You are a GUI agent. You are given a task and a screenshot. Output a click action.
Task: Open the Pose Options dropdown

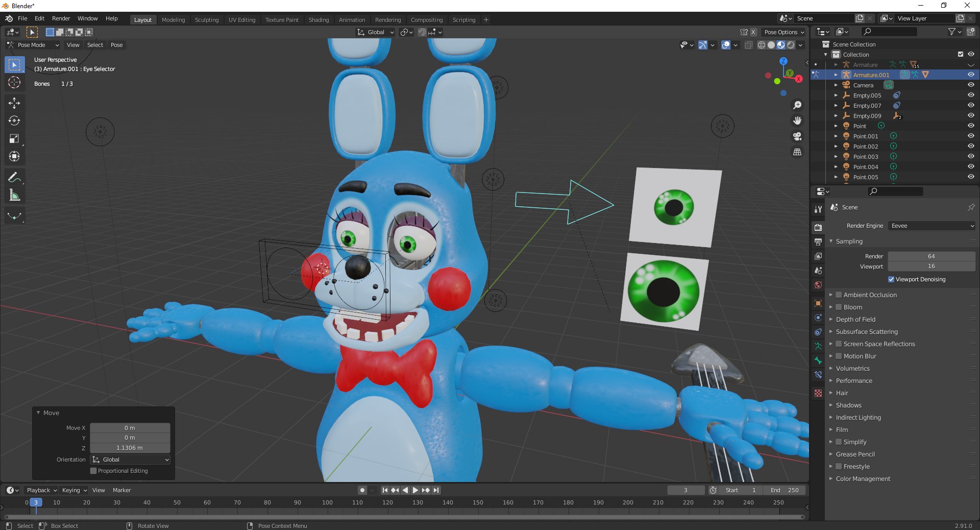pos(783,32)
